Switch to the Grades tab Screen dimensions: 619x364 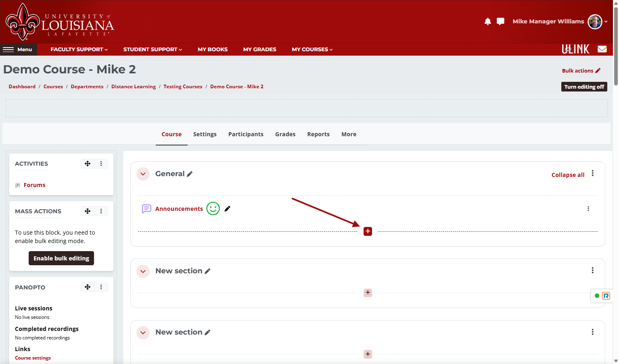[x=285, y=134]
